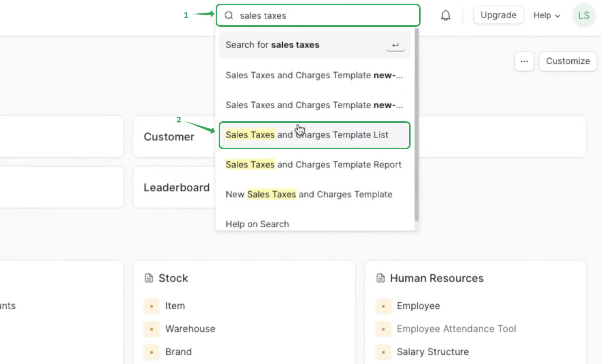Screen dimensions: 601x364
Task: Click the Customize button
Action: click(568, 61)
